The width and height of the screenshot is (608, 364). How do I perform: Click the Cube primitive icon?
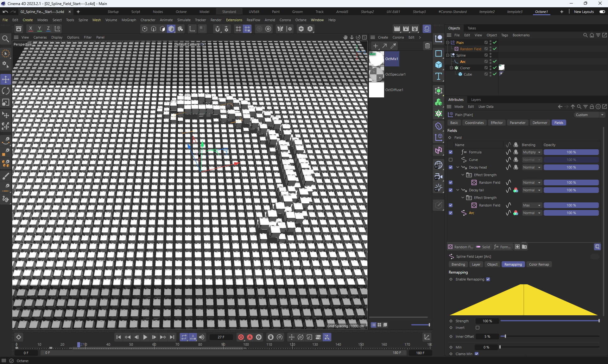pyautogui.click(x=439, y=65)
